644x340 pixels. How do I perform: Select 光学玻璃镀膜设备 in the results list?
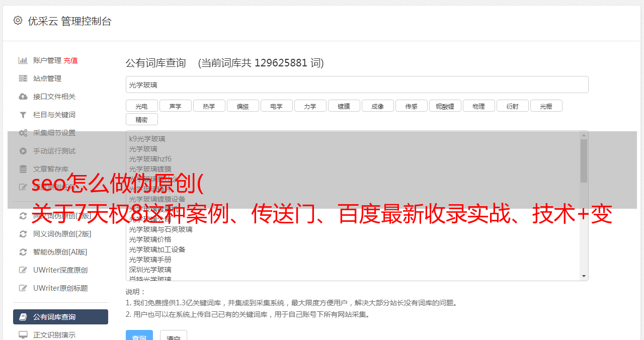(157, 199)
